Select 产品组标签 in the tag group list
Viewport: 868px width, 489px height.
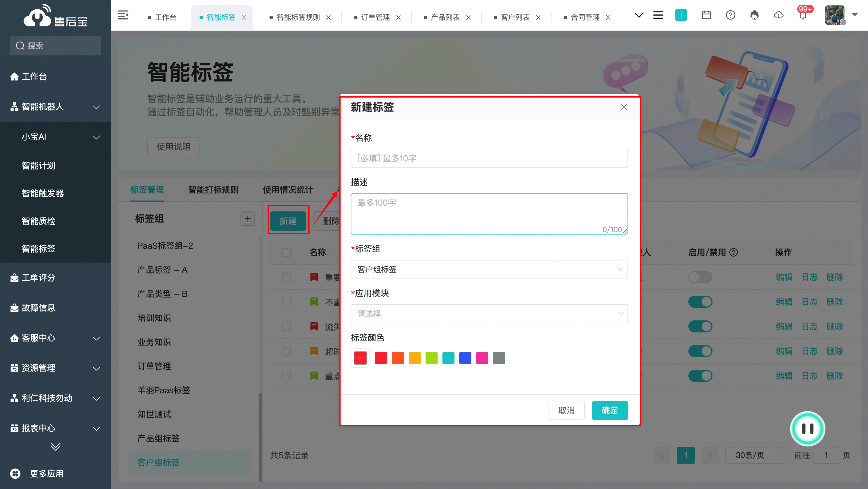pyautogui.click(x=158, y=438)
